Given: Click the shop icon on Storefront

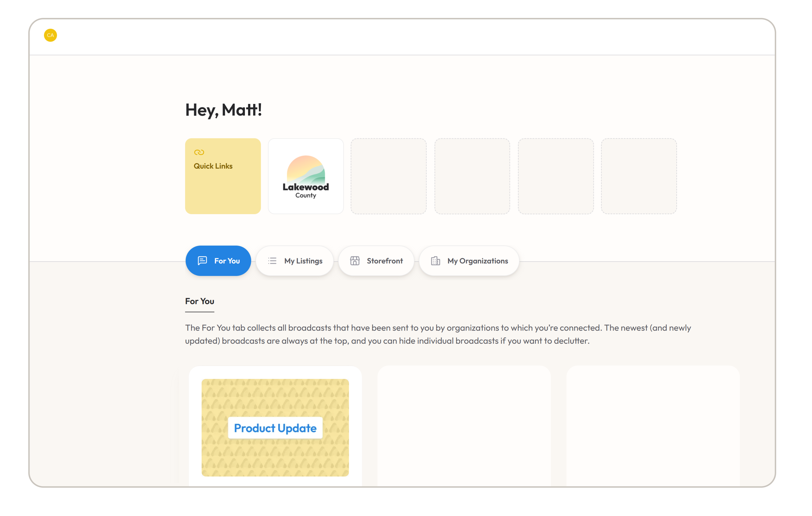Looking at the screenshot, I should pos(355,261).
